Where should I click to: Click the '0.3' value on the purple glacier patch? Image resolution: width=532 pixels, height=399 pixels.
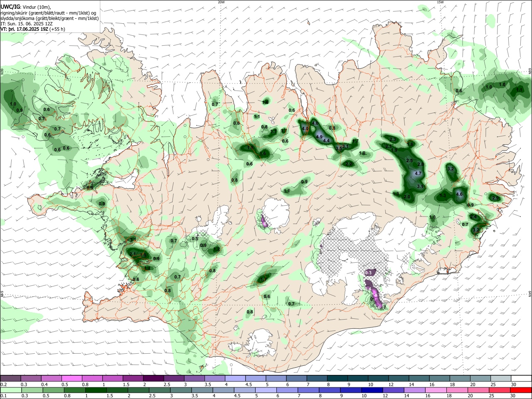[368, 273]
